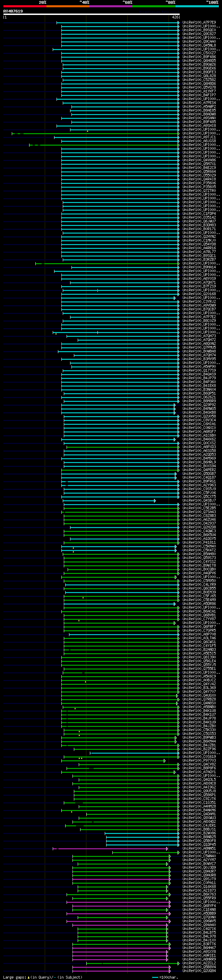Click UniRef100_Q5M7X1 label
Screen dimensions: 222x980
coord(199,164)
